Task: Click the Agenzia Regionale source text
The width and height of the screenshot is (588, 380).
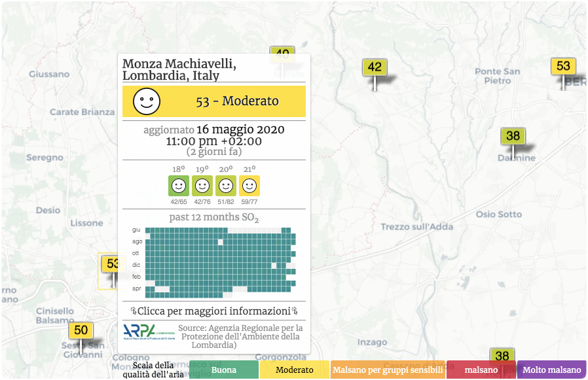Action: [x=240, y=336]
